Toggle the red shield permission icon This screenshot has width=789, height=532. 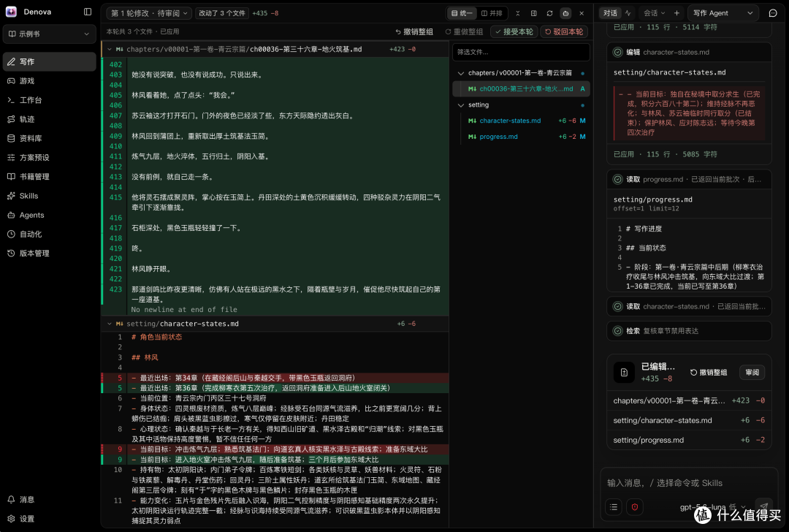click(635, 507)
